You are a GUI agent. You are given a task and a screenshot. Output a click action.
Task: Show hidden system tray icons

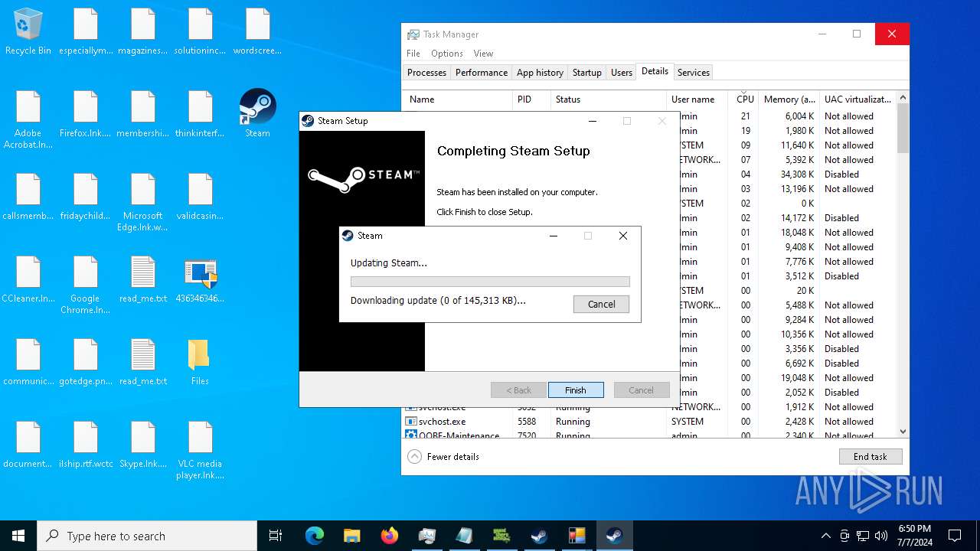point(825,536)
